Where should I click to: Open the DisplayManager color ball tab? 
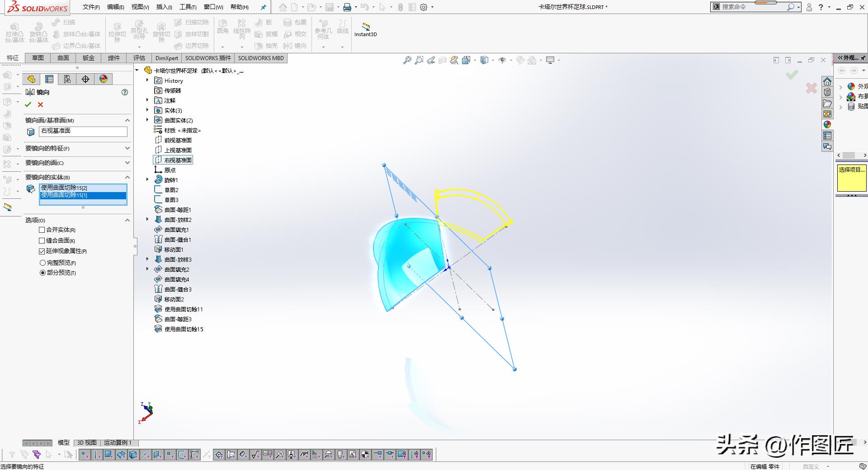point(104,79)
